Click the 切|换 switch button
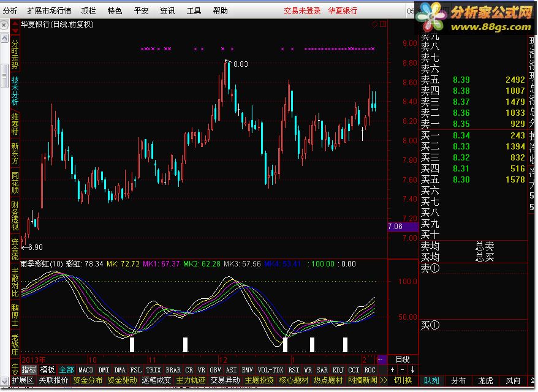Viewport: 538px width, 392px height. 403,380
